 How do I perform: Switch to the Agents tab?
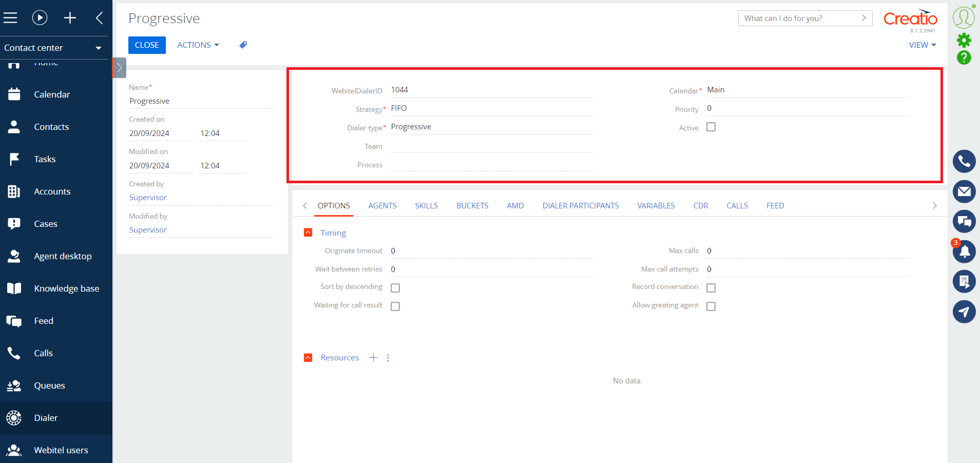(x=382, y=206)
